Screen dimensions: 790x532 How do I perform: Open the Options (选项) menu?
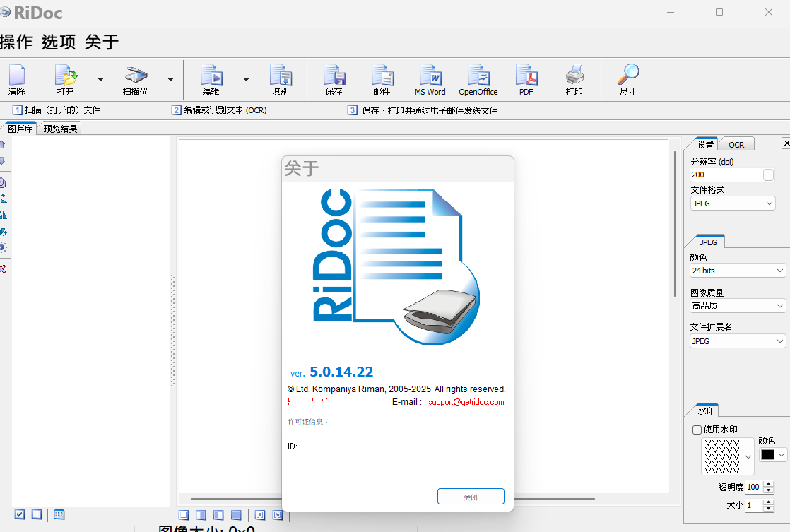[x=59, y=42]
